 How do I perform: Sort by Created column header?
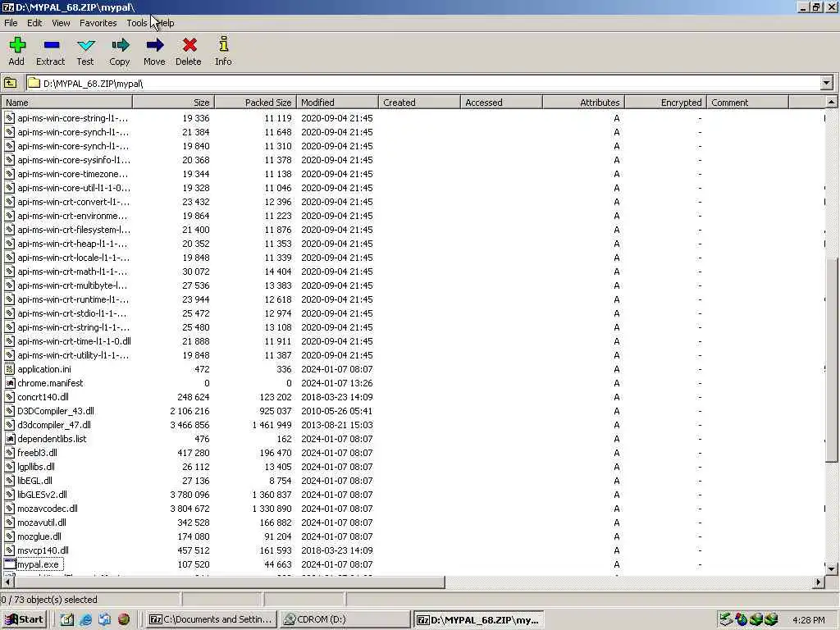[419, 103]
